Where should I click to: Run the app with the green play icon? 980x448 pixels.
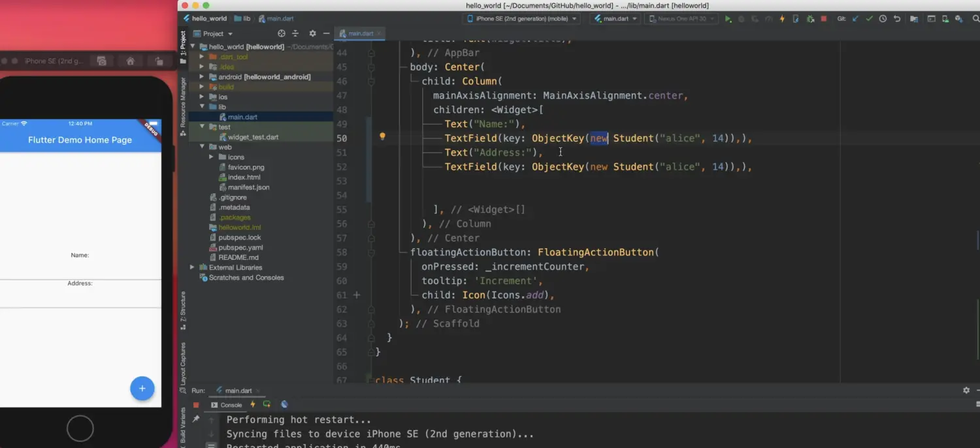pyautogui.click(x=728, y=19)
